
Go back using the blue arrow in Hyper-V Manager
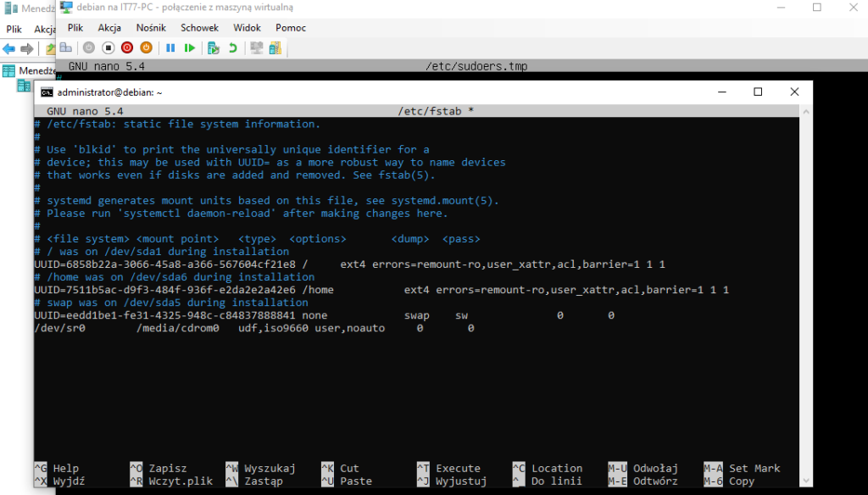click(9, 48)
